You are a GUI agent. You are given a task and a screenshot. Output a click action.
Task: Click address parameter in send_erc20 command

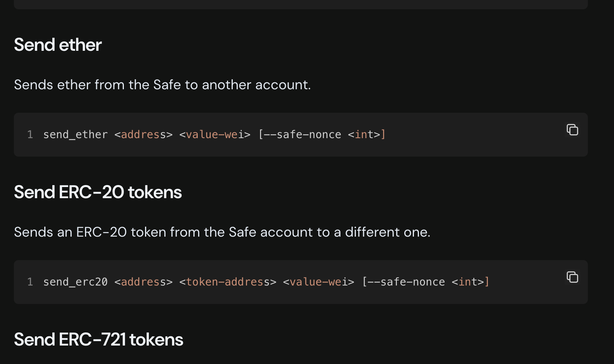143,282
